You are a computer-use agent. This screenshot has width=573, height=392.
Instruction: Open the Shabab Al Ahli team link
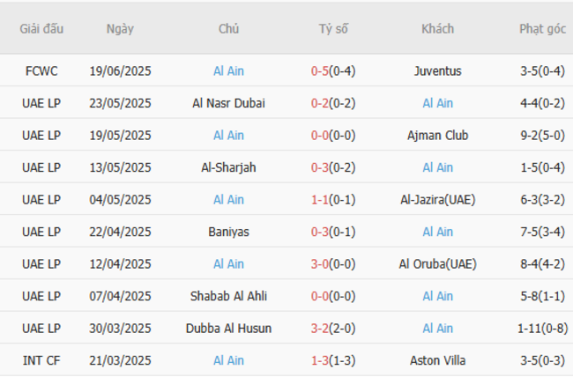pos(228,296)
